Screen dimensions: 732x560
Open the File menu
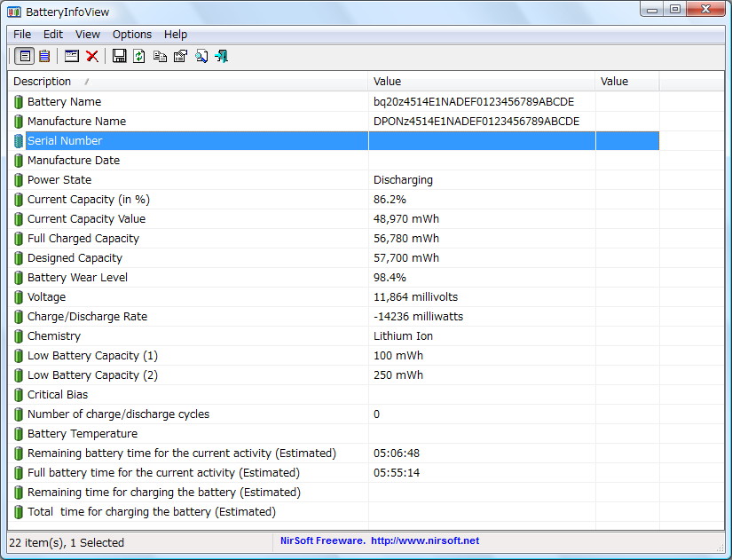point(21,34)
